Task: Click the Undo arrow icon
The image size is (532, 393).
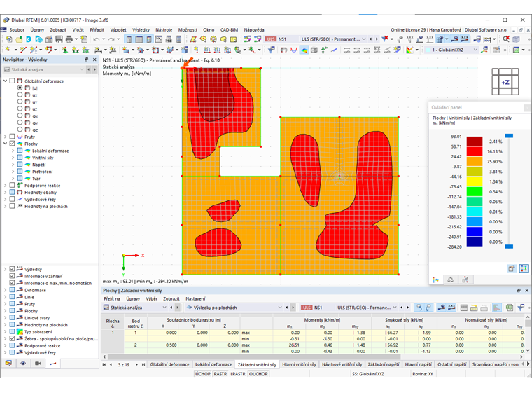Action: [x=97, y=39]
